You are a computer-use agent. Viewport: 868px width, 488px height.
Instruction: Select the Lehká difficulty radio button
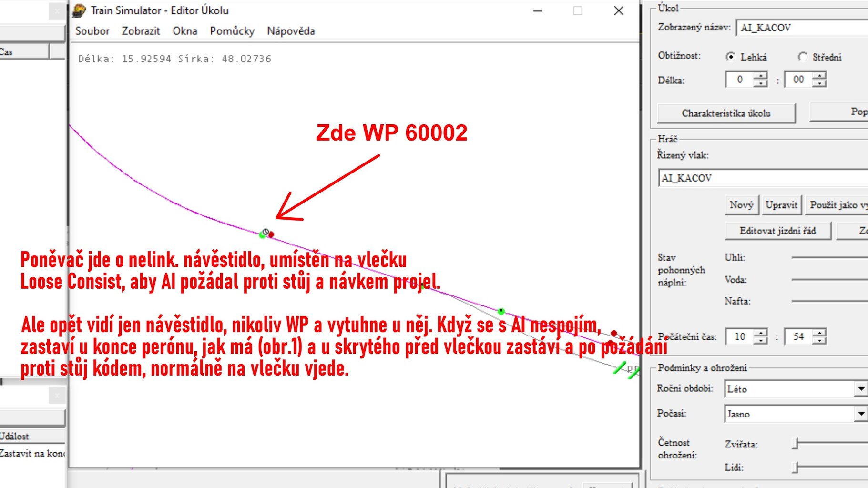coord(730,57)
